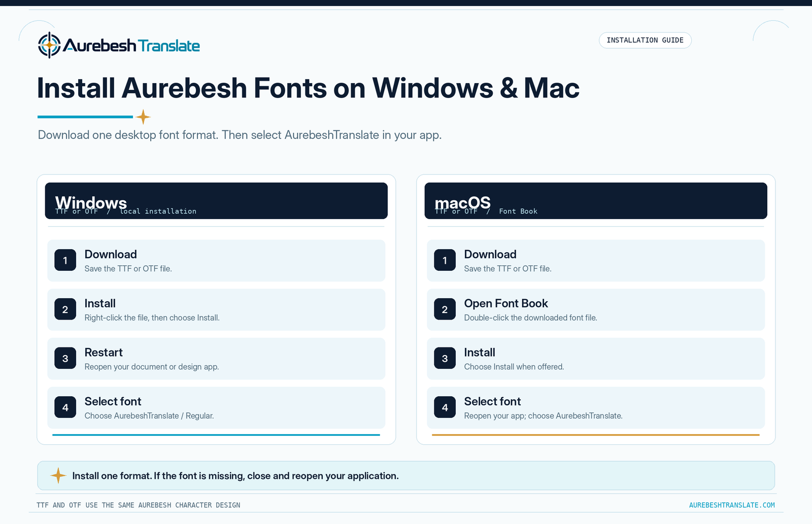This screenshot has width=812, height=524.
Task: Click 'Save the TTF or OTF file.' under Windows
Action: tap(128, 269)
